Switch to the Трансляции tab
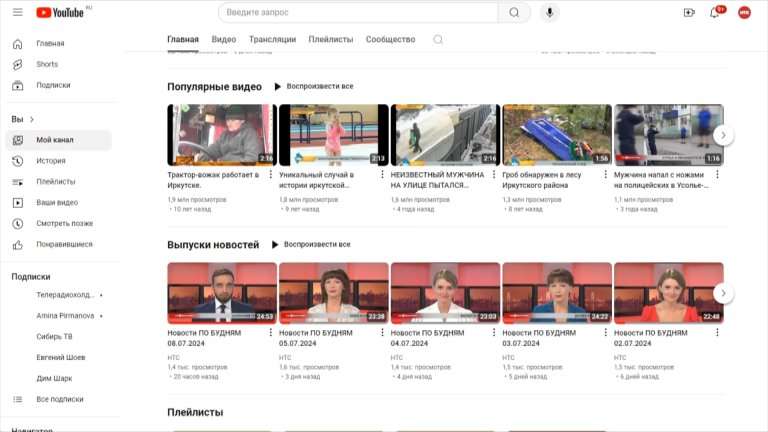The width and height of the screenshot is (768, 432). click(272, 39)
